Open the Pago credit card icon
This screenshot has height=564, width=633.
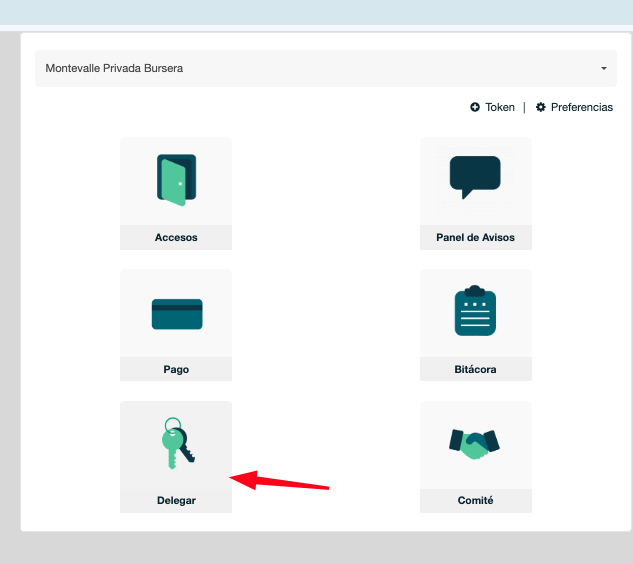(x=177, y=314)
